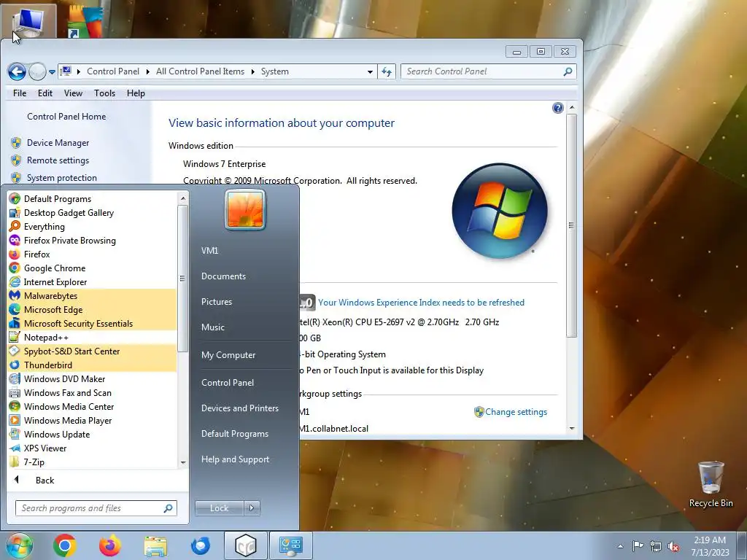Screen dimensions: 747x560
Task: Launch Windows Fax and Scan
Action: [92, 393]
